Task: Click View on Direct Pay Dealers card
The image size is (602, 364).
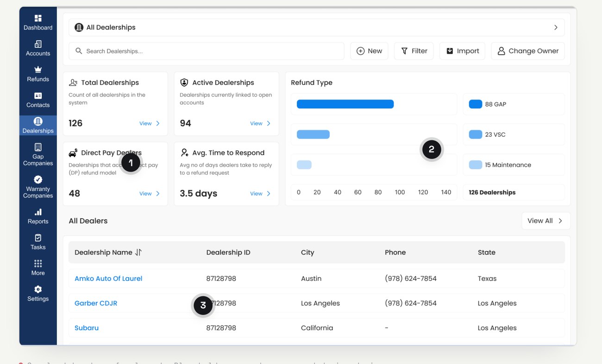Action: pyautogui.click(x=150, y=194)
